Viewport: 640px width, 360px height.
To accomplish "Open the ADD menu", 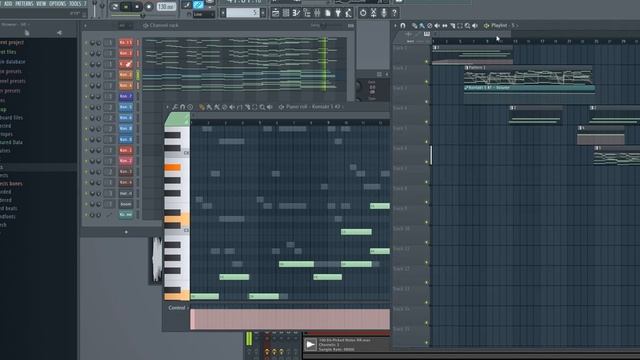I will tap(8, 4).
